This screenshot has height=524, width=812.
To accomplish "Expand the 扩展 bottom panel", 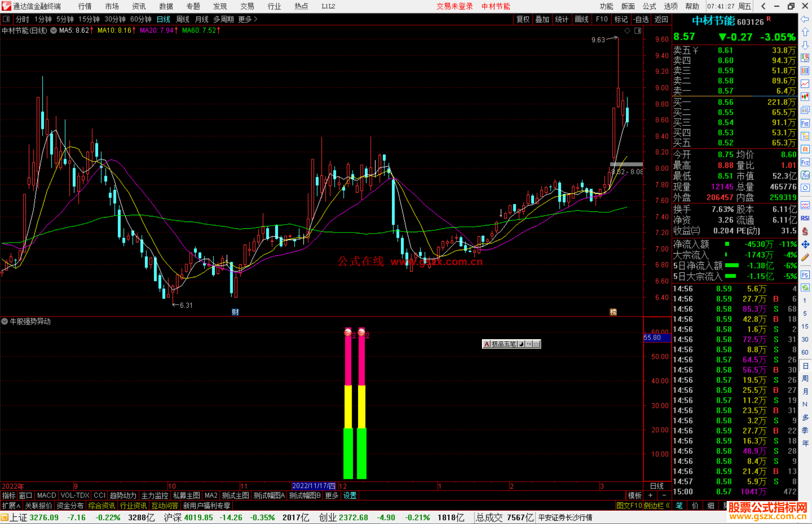I will [x=11, y=506].
